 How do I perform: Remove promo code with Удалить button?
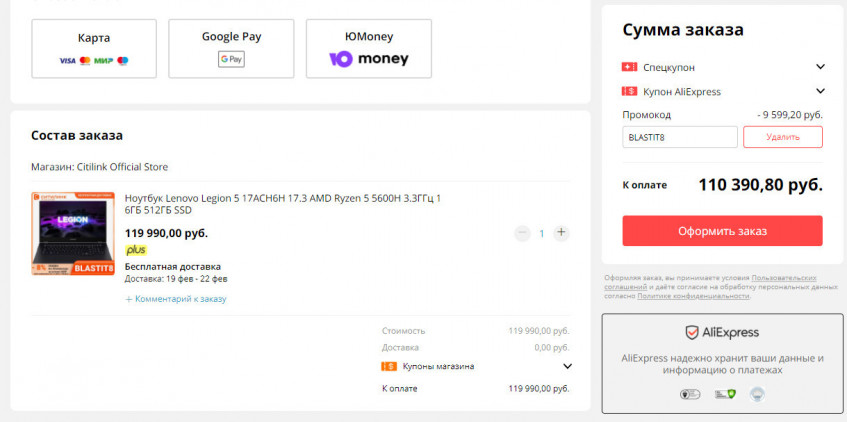[783, 137]
